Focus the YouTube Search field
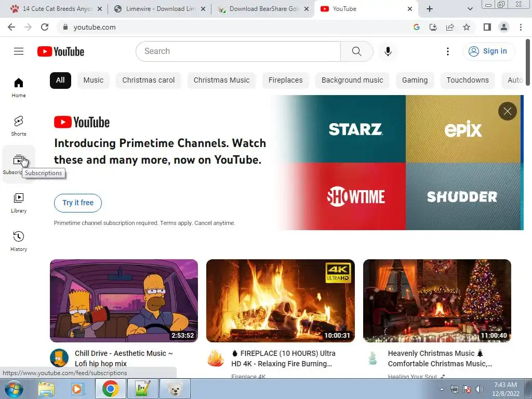This screenshot has width=532, height=399. pyautogui.click(x=238, y=51)
